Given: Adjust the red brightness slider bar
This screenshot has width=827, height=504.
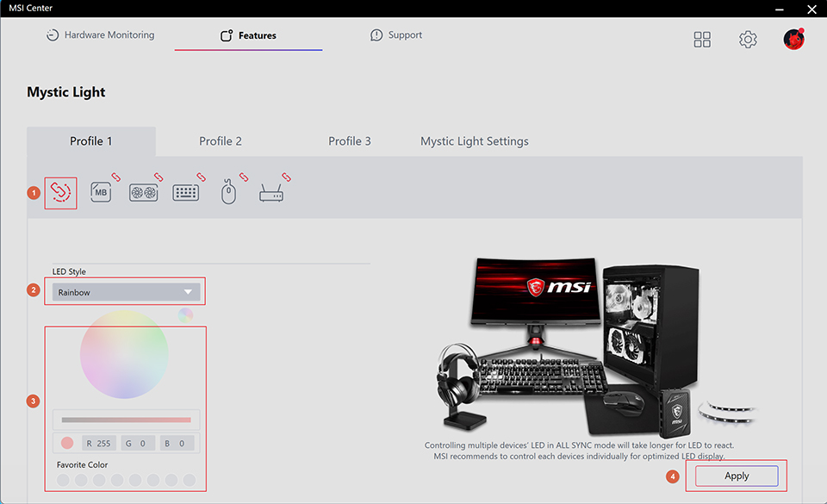Looking at the screenshot, I should pos(126,420).
